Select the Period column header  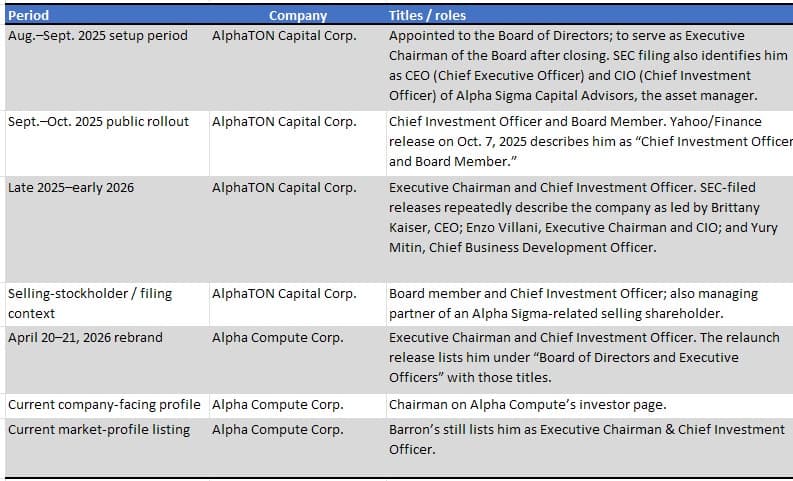107,15
